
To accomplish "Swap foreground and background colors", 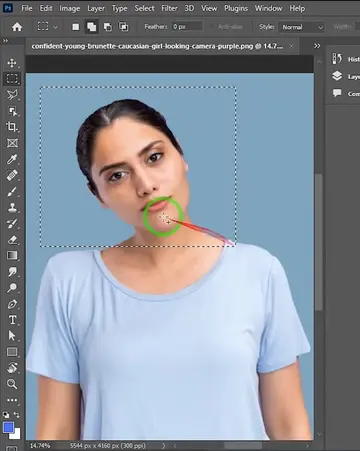I will (x=16, y=415).
